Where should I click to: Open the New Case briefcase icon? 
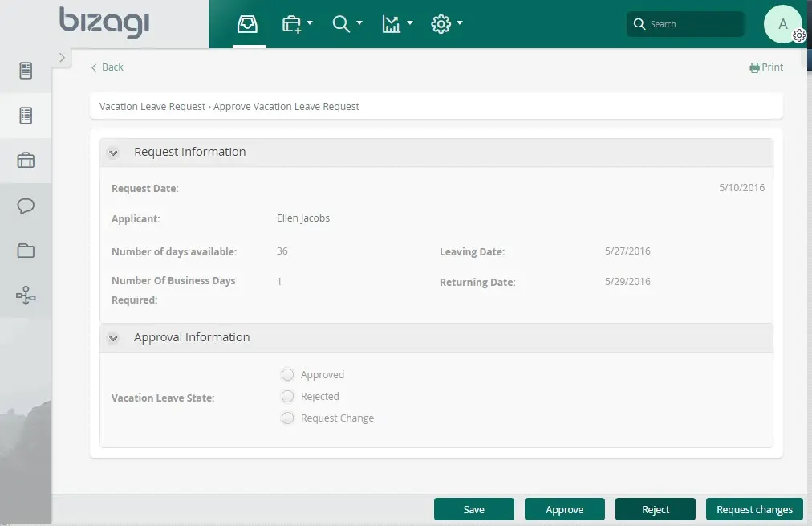(291, 24)
